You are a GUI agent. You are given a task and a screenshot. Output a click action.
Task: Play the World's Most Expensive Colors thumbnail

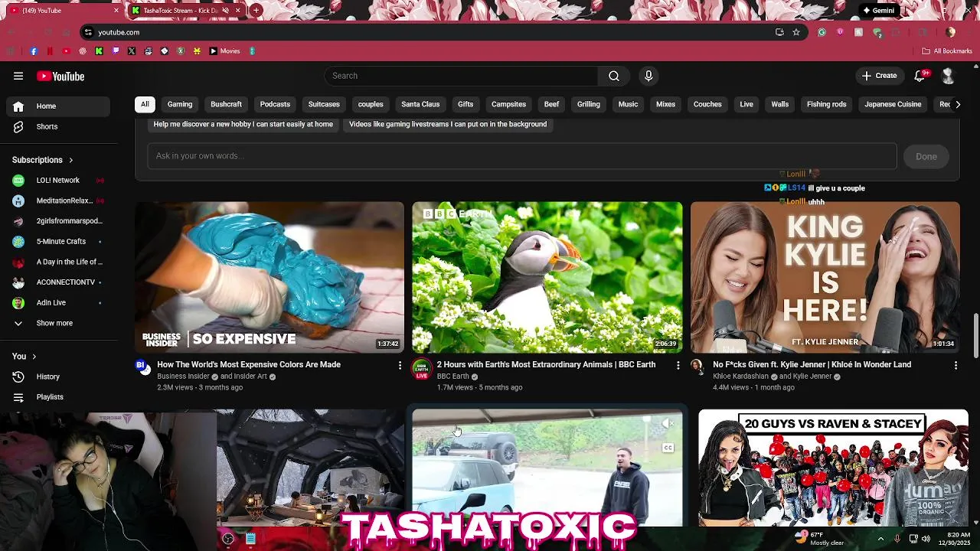click(269, 277)
